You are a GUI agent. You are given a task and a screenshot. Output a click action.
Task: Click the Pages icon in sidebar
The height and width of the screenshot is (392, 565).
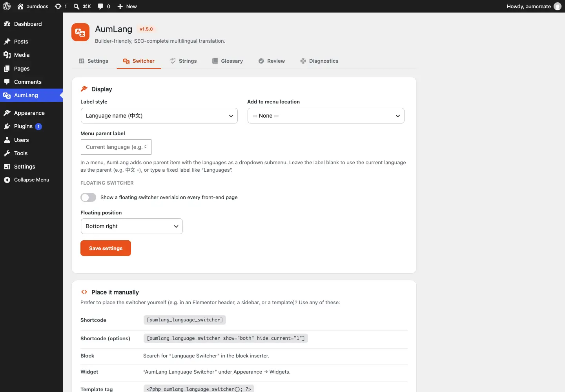pyautogui.click(x=7, y=69)
